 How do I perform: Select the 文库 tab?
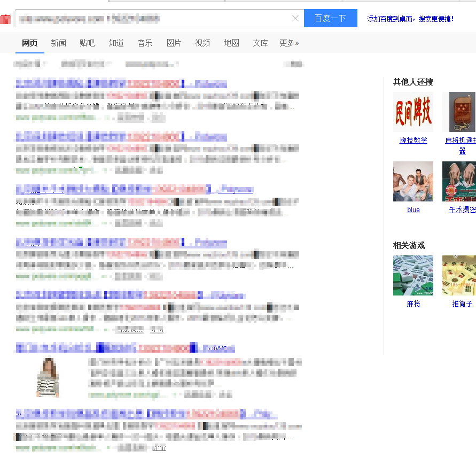point(260,43)
